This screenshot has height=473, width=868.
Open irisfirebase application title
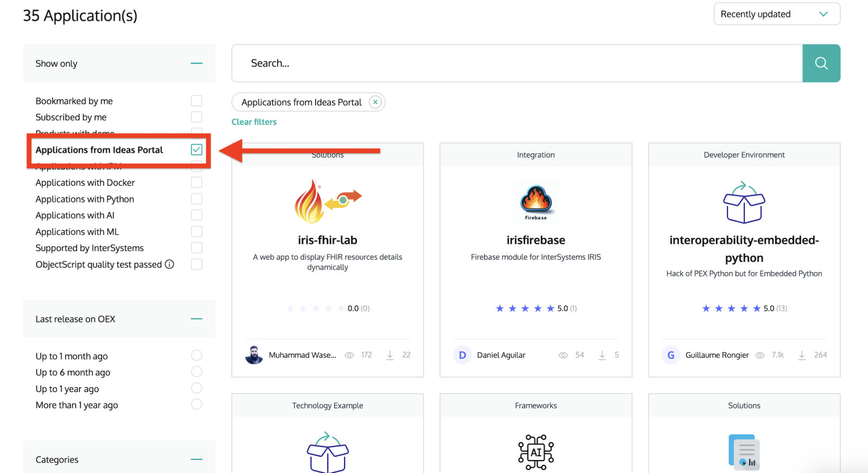point(536,240)
